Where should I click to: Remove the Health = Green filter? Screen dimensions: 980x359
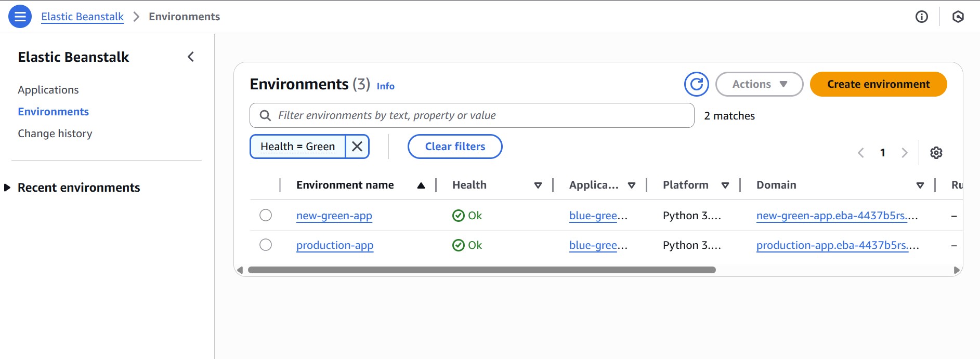point(357,147)
